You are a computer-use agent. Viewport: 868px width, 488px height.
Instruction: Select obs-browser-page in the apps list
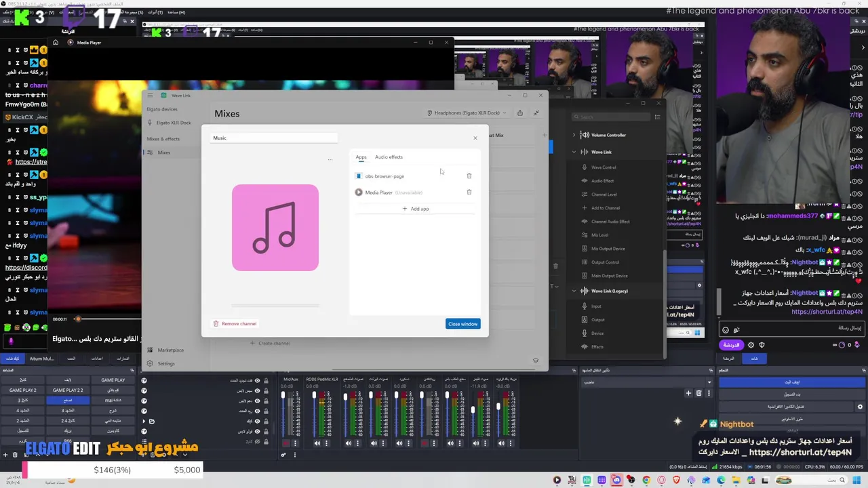click(x=384, y=176)
